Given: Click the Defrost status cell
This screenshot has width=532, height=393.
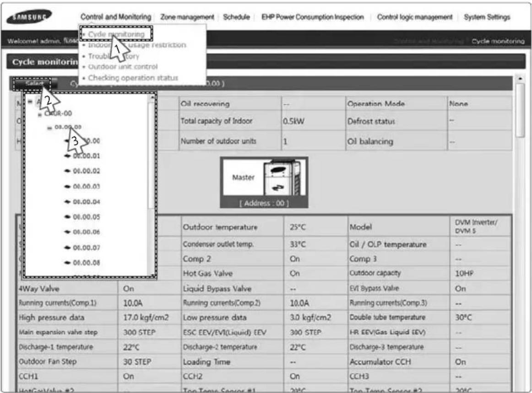Looking at the screenshot, I should tap(396, 121).
